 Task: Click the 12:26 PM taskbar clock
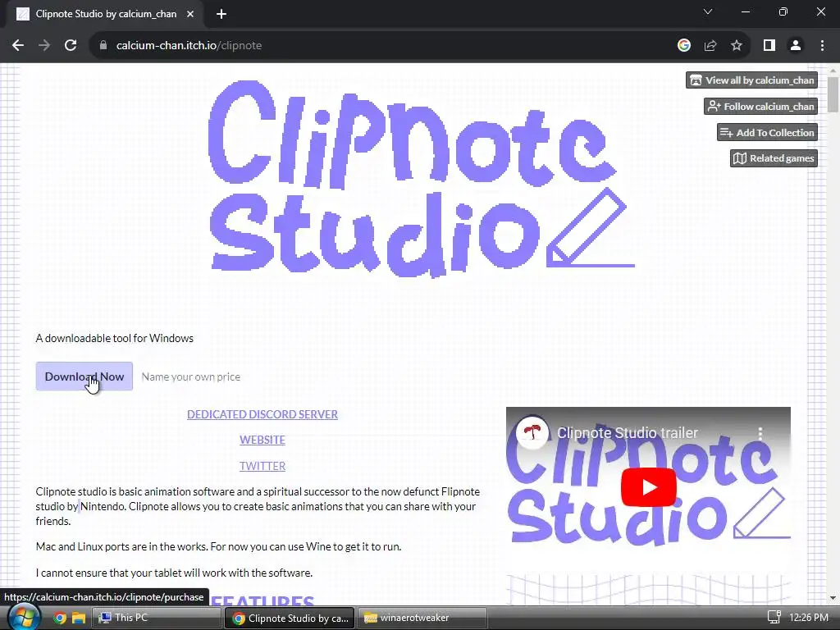coord(808,617)
